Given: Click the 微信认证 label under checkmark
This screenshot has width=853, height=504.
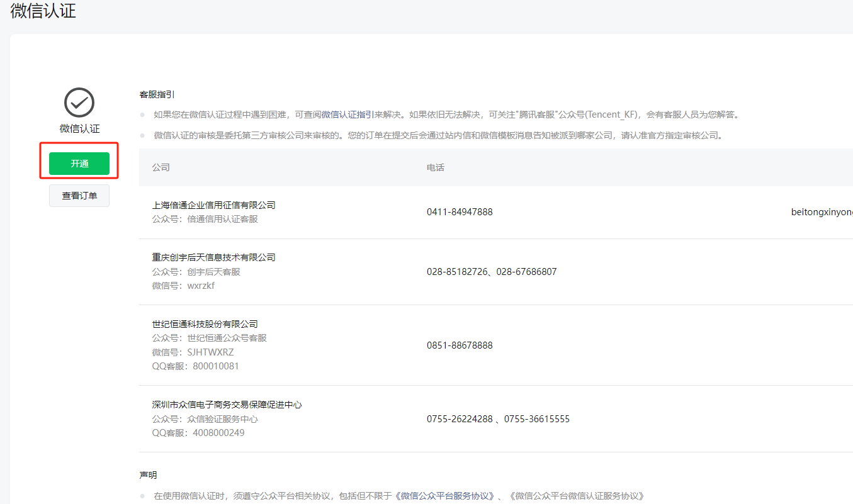Looking at the screenshot, I should point(79,128).
